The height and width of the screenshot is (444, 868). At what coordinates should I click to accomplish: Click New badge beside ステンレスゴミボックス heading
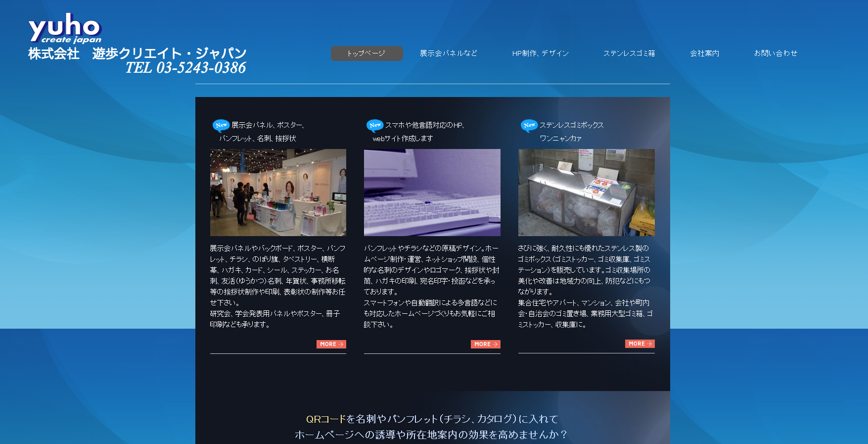point(529,125)
